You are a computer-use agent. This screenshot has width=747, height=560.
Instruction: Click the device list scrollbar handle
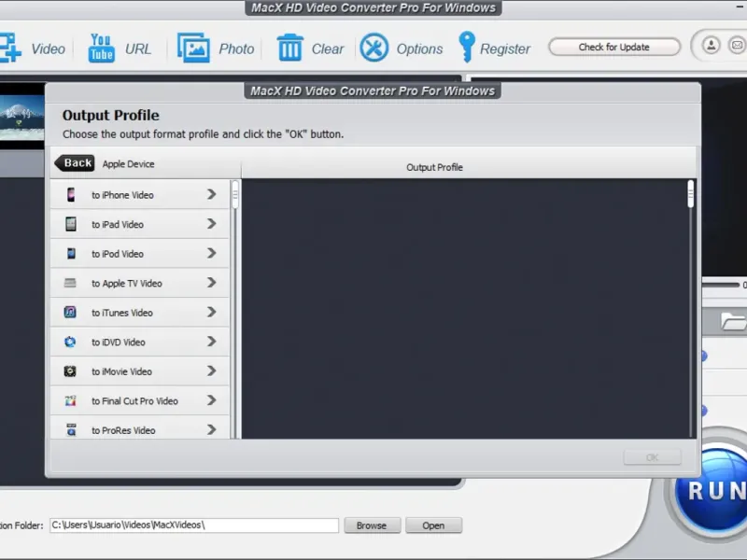pos(235,194)
